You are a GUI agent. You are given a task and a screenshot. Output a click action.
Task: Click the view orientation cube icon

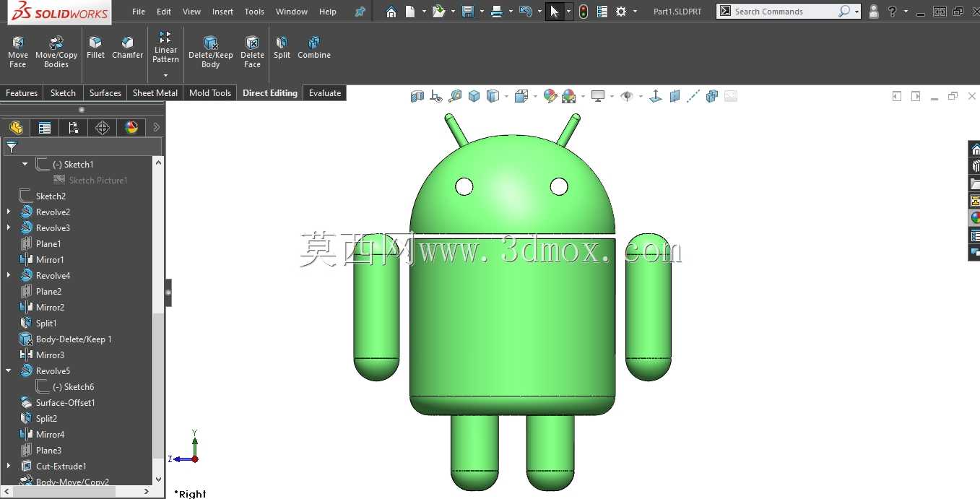click(522, 96)
